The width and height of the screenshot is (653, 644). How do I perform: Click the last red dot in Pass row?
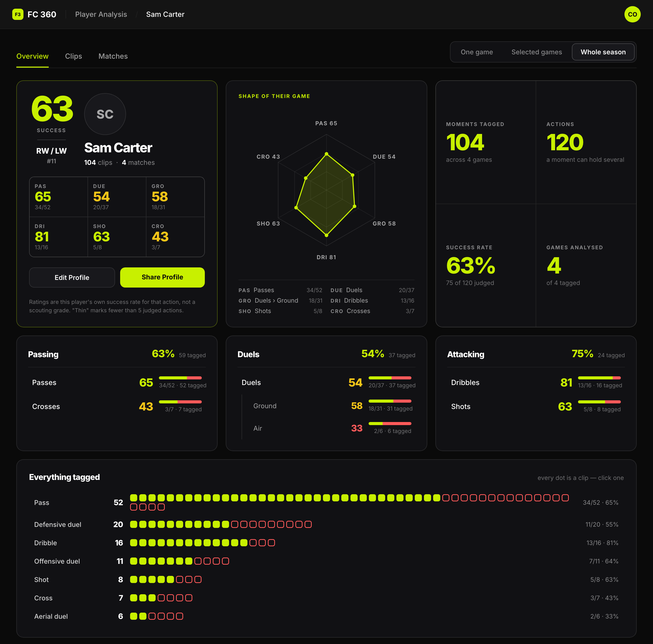point(161,507)
